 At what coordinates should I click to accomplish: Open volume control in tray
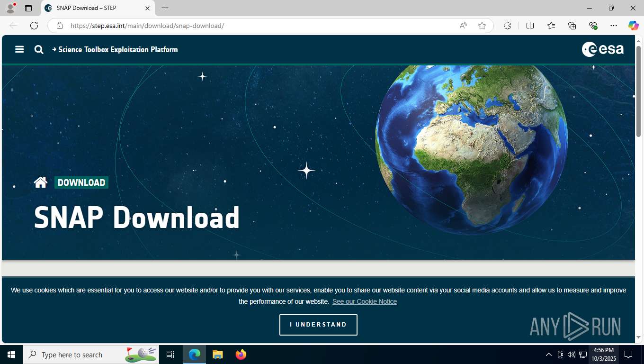(x=571, y=355)
